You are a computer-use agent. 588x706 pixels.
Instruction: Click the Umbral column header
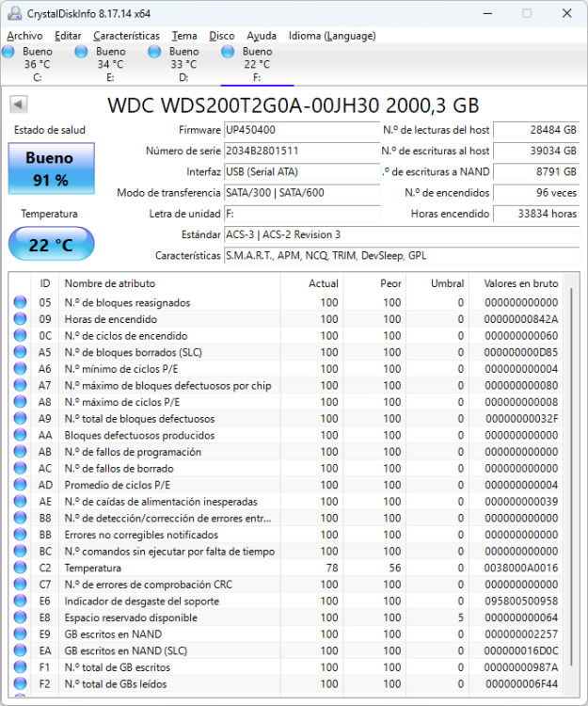coord(437,283)
